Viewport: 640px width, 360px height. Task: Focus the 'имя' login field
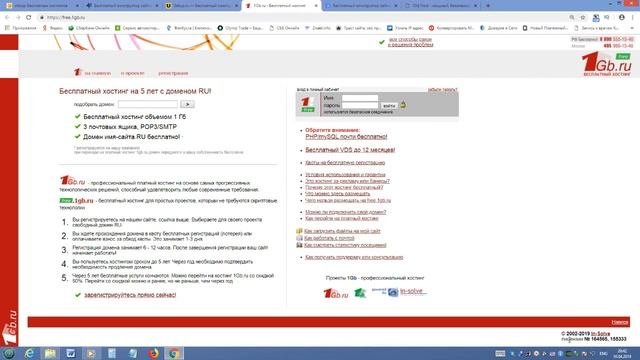tap(360, 98)
